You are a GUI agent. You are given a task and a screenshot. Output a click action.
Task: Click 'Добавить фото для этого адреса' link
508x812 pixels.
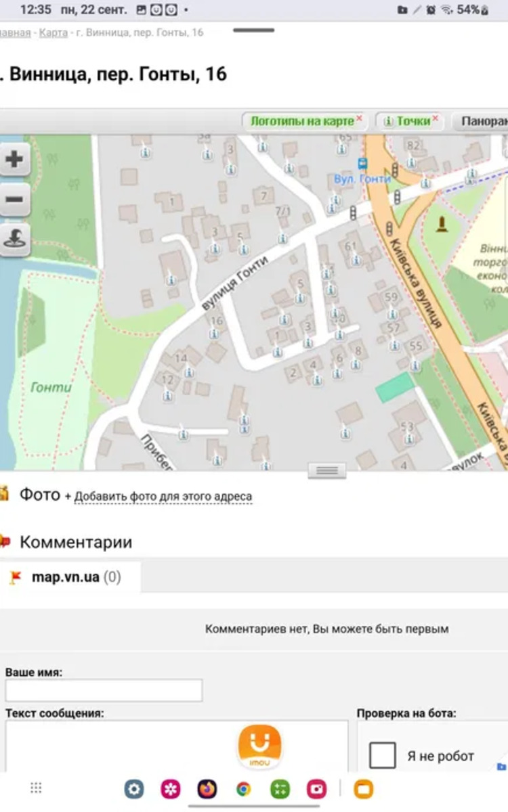pos(163,497)
